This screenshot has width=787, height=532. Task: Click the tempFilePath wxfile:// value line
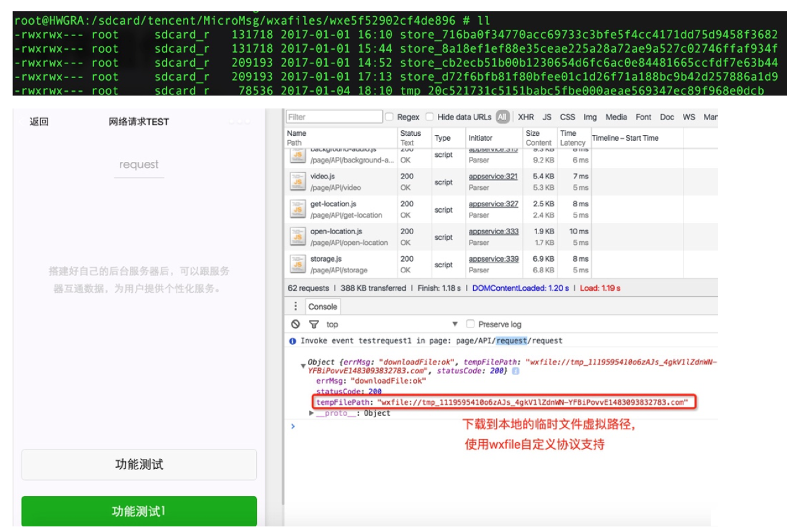point(502,402)
